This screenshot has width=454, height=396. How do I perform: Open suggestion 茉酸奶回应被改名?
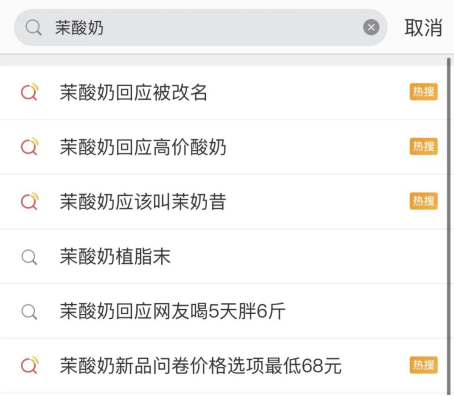pyautogui.click(x=223, y=92)
